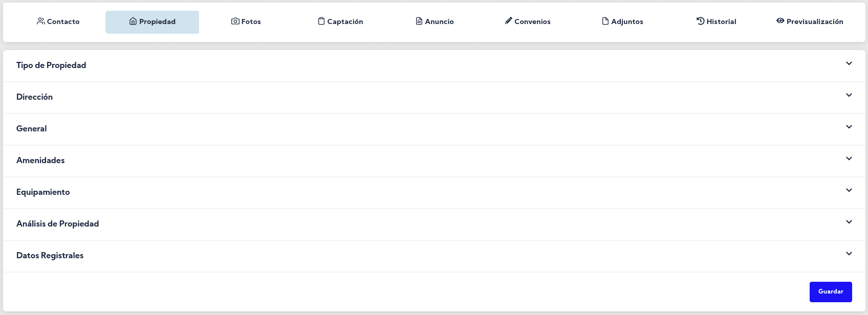
Task: Expand the Dirección section chevron
Action: (x=849, y=96)
